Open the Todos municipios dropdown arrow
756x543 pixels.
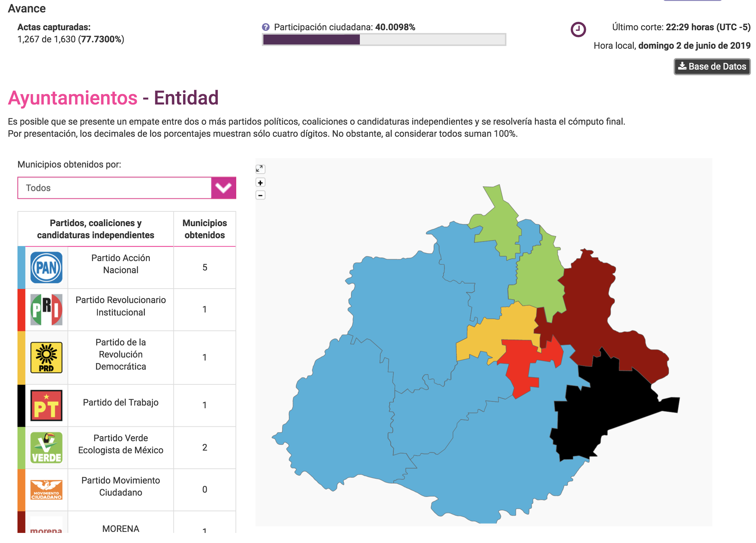(223, 188)
